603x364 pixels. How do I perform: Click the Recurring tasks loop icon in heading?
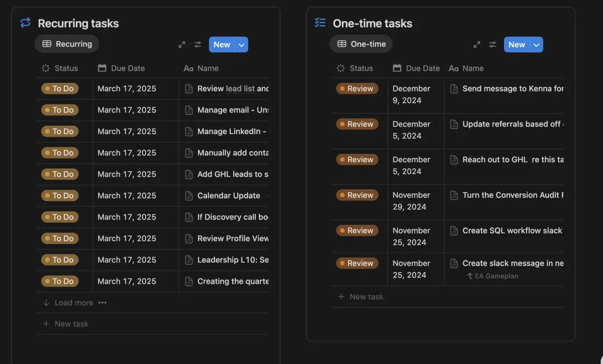[25, 23]
